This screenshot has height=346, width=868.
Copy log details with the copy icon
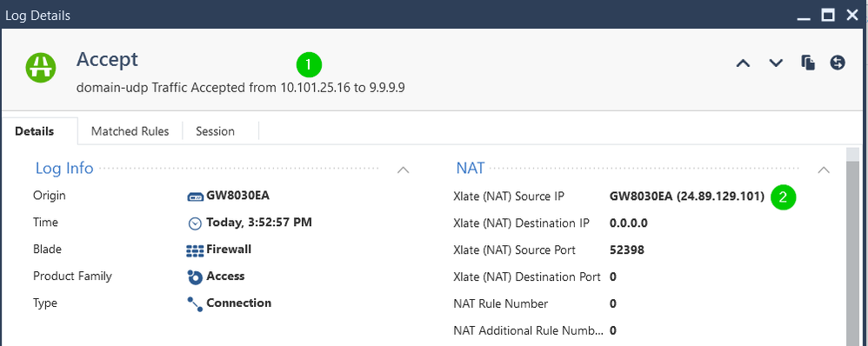pos(808,63)
